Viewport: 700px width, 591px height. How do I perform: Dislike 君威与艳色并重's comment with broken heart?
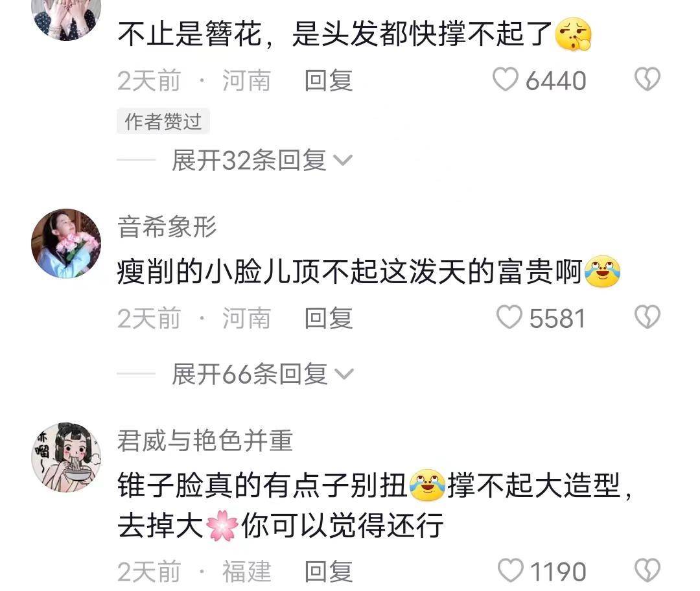tap(647, 570)
